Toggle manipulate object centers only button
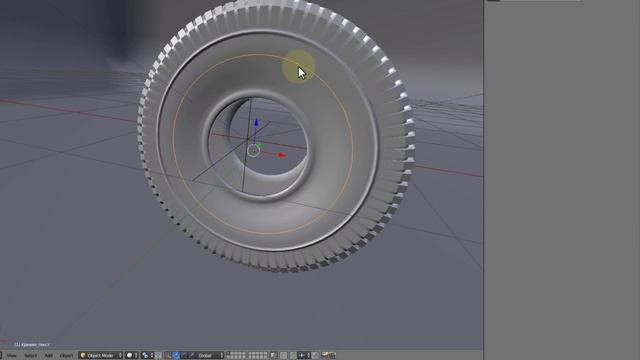This screenshot has height=360, width=640. (x=158, y=356)
